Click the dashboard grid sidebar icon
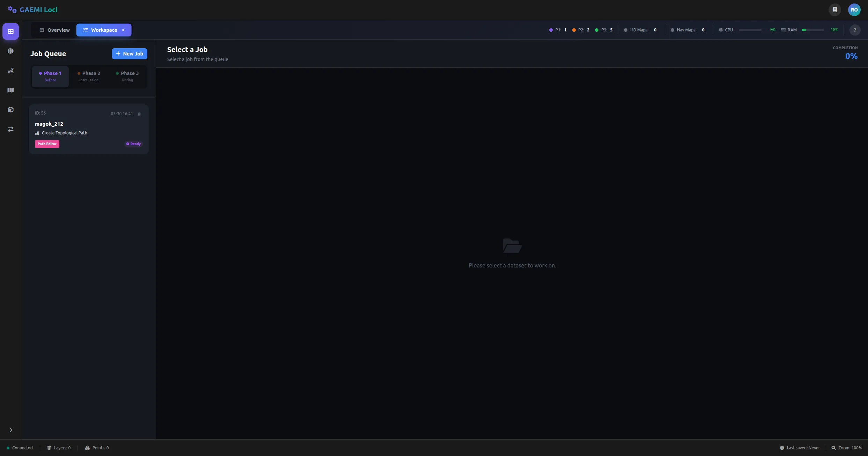The image size is (868, 456). pyautogui.click(x=11, y=31)
